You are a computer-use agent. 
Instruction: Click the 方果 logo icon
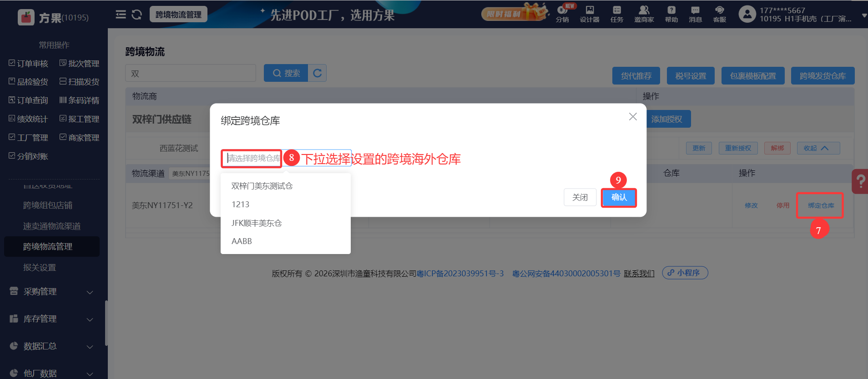click(x=26, y=17)
